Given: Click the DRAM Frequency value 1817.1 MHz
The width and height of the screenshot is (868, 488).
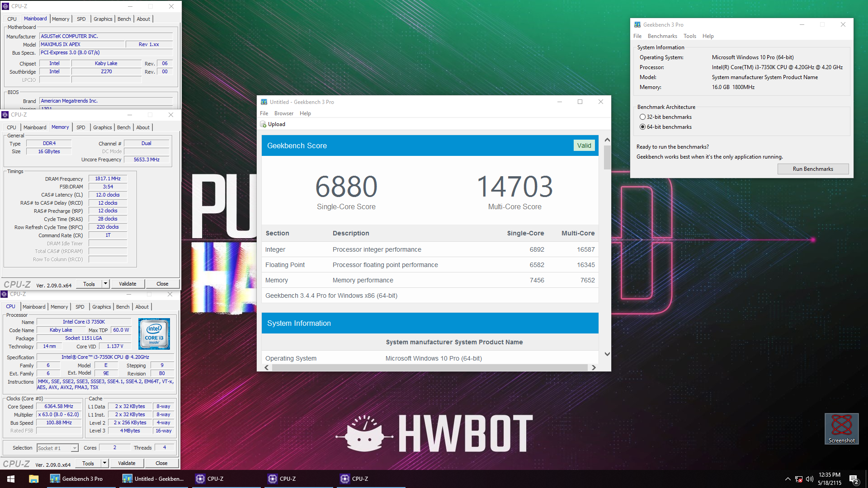Looking at the screenshot, I should tap(108, 179).
